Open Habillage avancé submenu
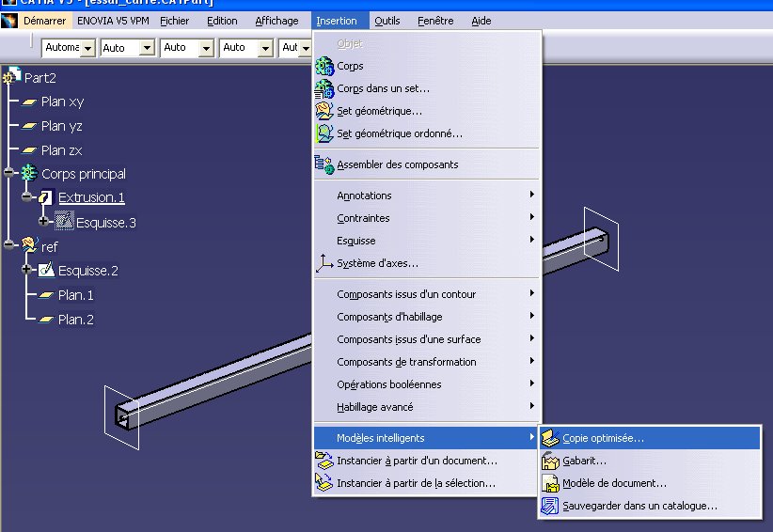 coord(427,407)
